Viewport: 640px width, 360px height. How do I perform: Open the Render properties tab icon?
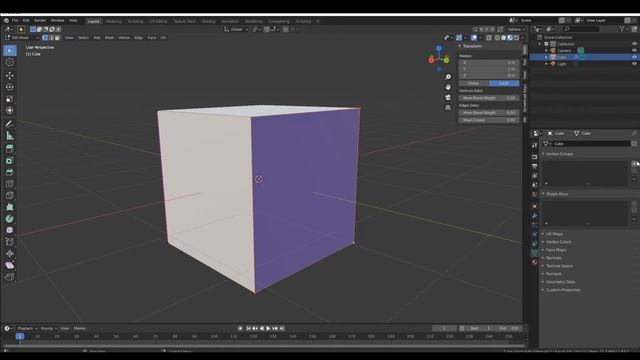(x=535, y=157)
